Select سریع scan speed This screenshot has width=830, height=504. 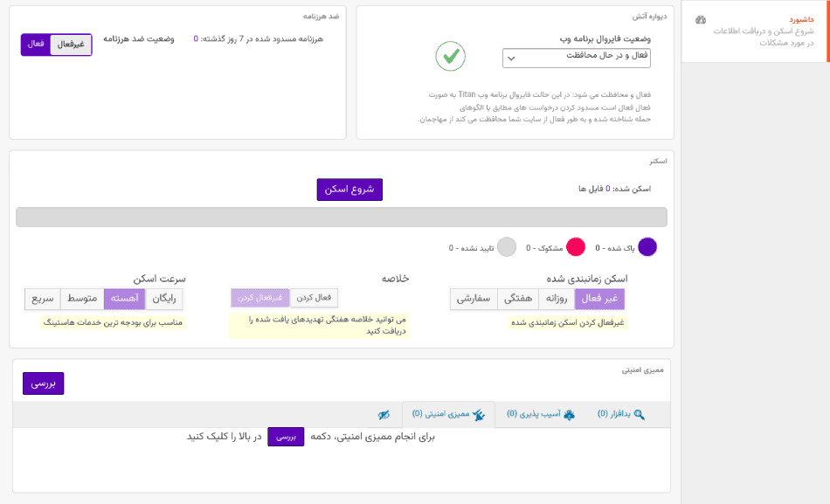pyautogui.click(x=43, y=299)
